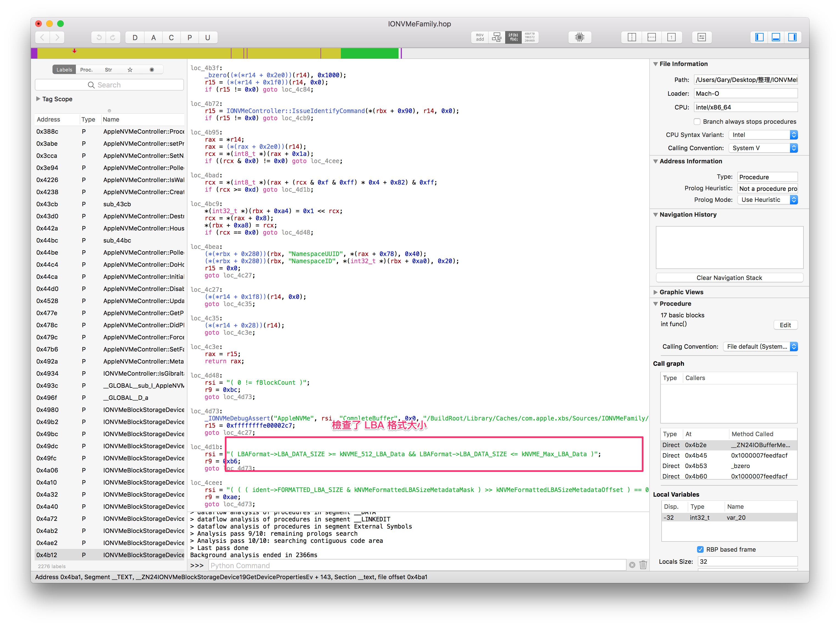
Task: Click the red arrow position marker
Action: coord(74,51)
